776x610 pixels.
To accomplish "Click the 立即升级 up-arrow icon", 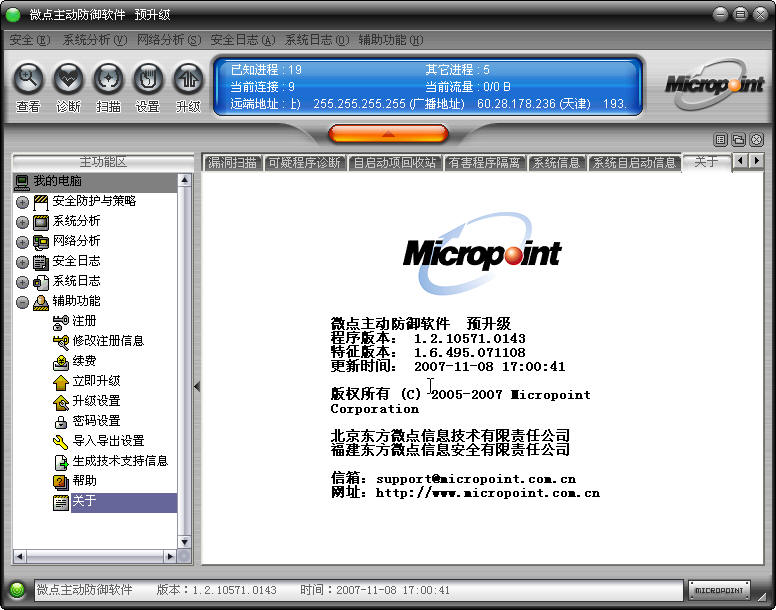I will pos(60,382).
